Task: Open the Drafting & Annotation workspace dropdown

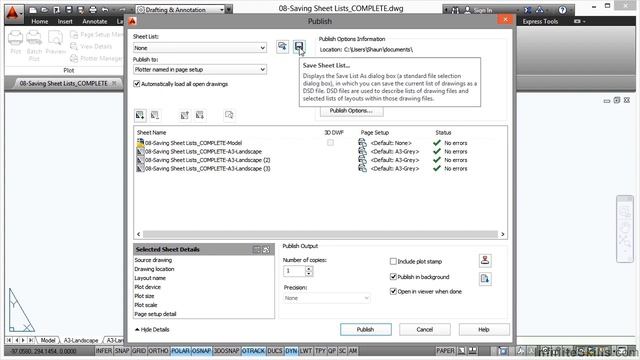Action: [x=180, y=9]
